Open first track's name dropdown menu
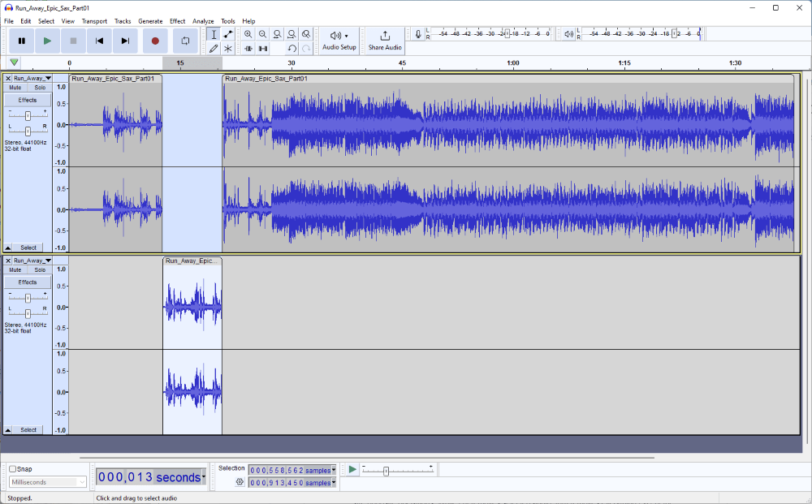 [x=32, y=78]
